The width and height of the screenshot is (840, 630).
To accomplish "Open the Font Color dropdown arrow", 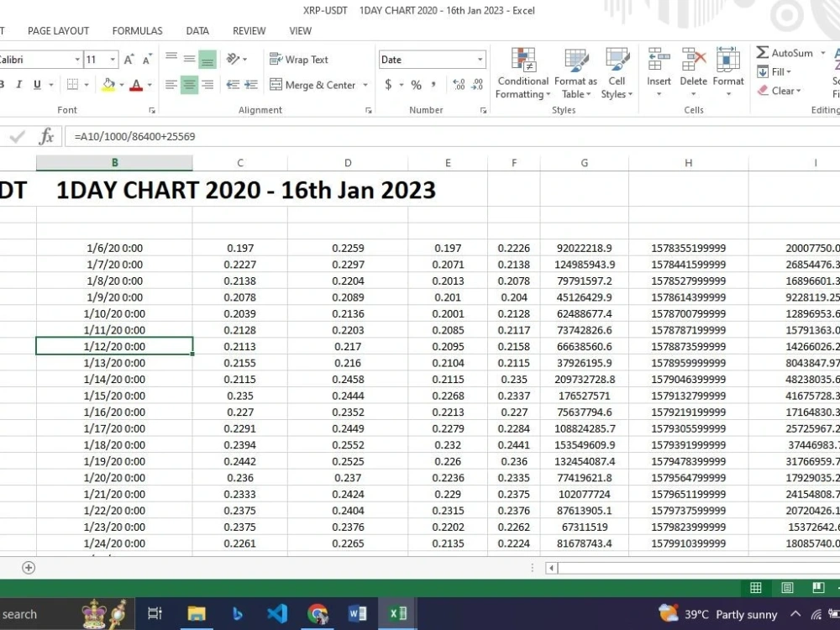I will [x=150, y=85].
